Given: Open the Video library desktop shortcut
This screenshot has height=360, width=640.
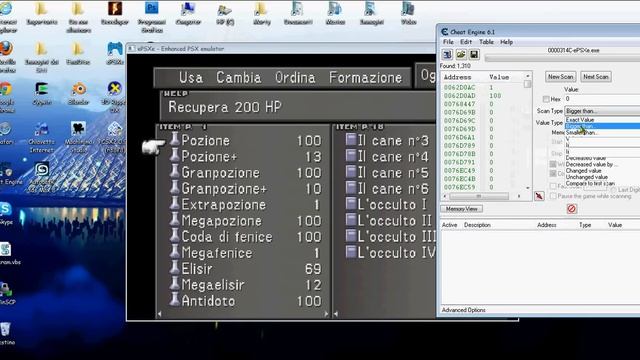Looking at the screenshot, I should (408, 13).
